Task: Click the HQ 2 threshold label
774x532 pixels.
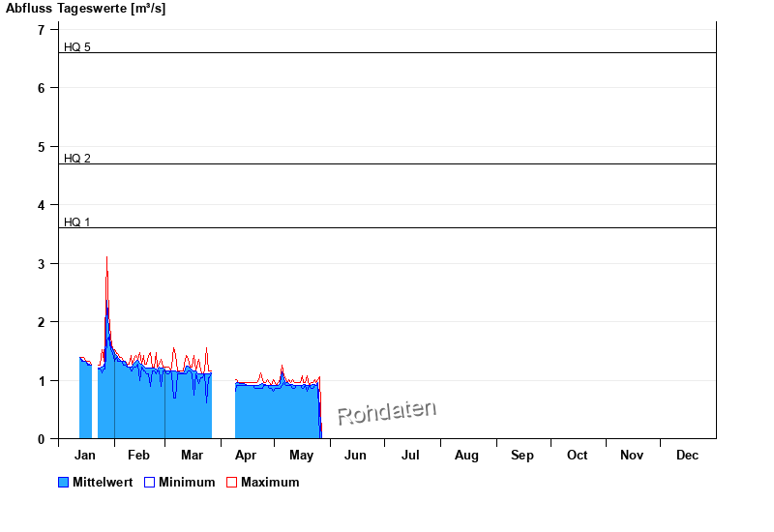Action: pyautogui.click(x=77, y=158)
